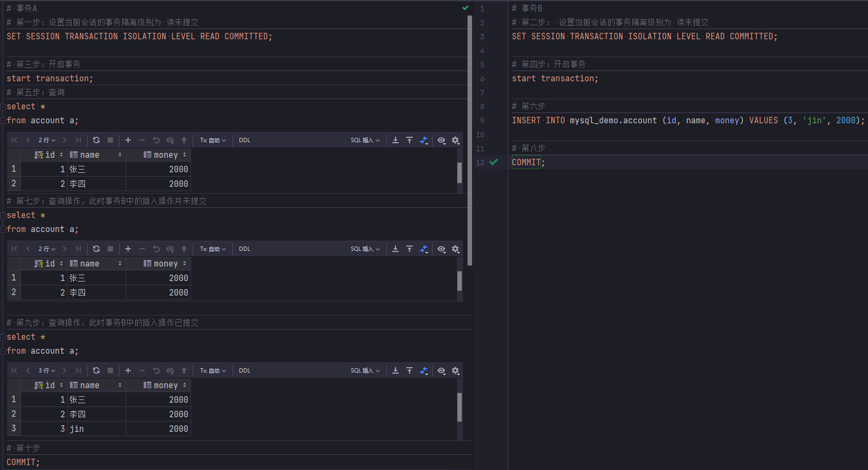Open the 3 行 page size dropdown
This screenshot has height=470, width=868.
(47, 370)
